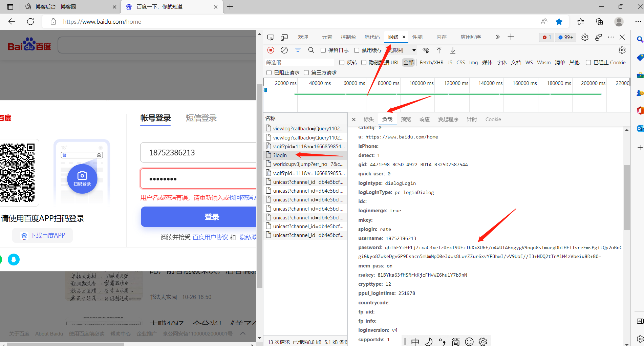This screenshot has height=346, width=644.
Task: Refresh the Baidu page
Action: pos(30,22)
